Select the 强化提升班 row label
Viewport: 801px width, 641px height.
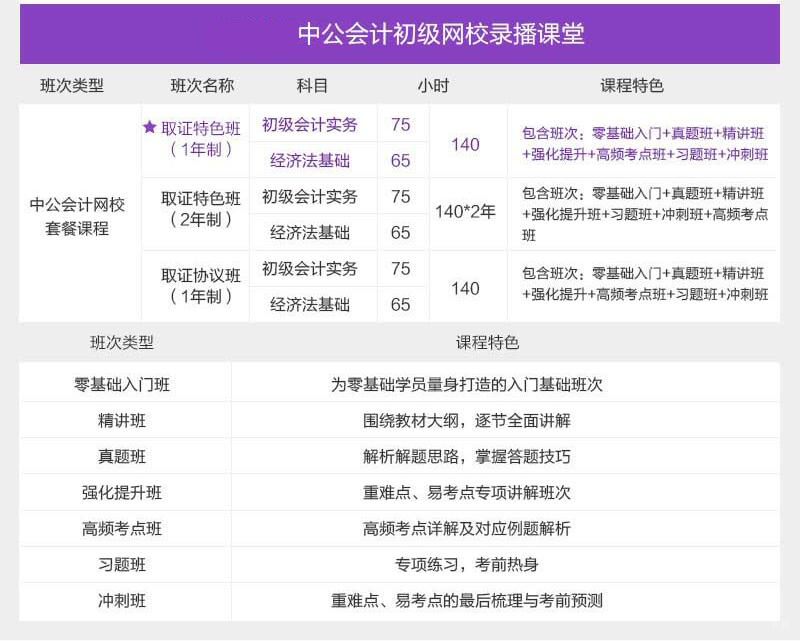(122, 492)
